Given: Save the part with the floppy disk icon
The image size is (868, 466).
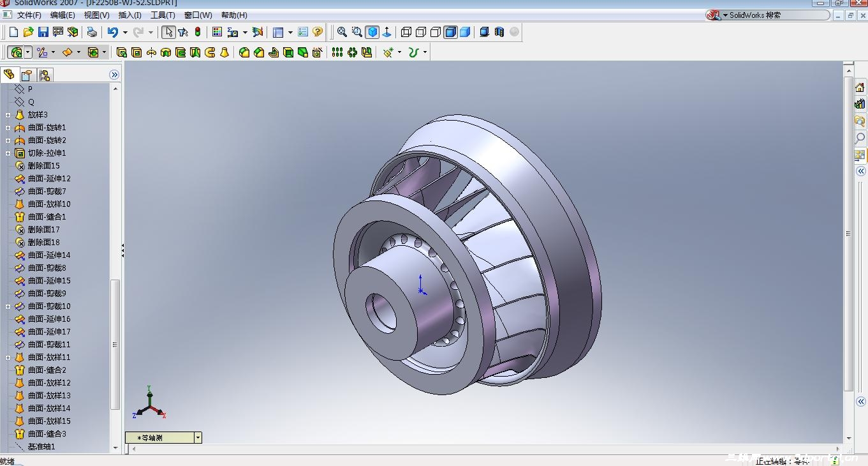Looking at the screenshot, I should (x=43, y=32).
